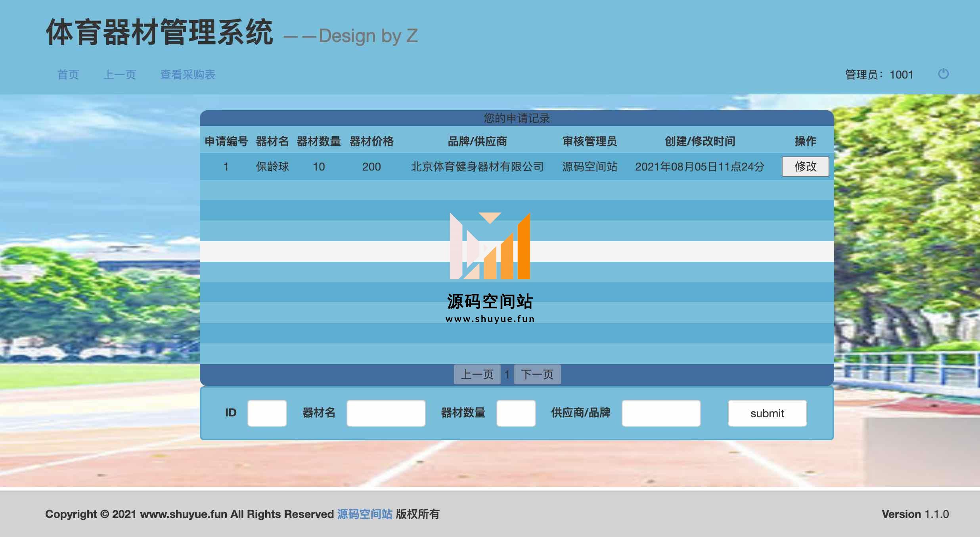Click the 修改 button for 保龄球

coord(805,167)
